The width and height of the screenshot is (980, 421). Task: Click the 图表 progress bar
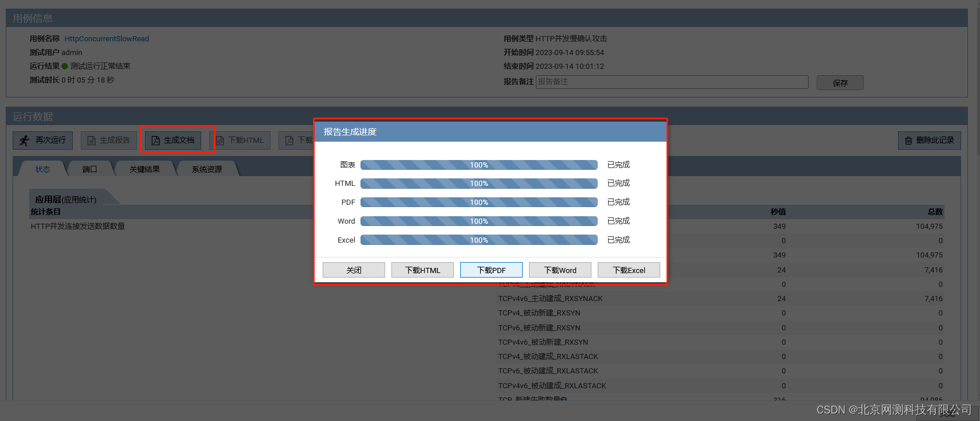pyautogui.click(x=479, y=165)
